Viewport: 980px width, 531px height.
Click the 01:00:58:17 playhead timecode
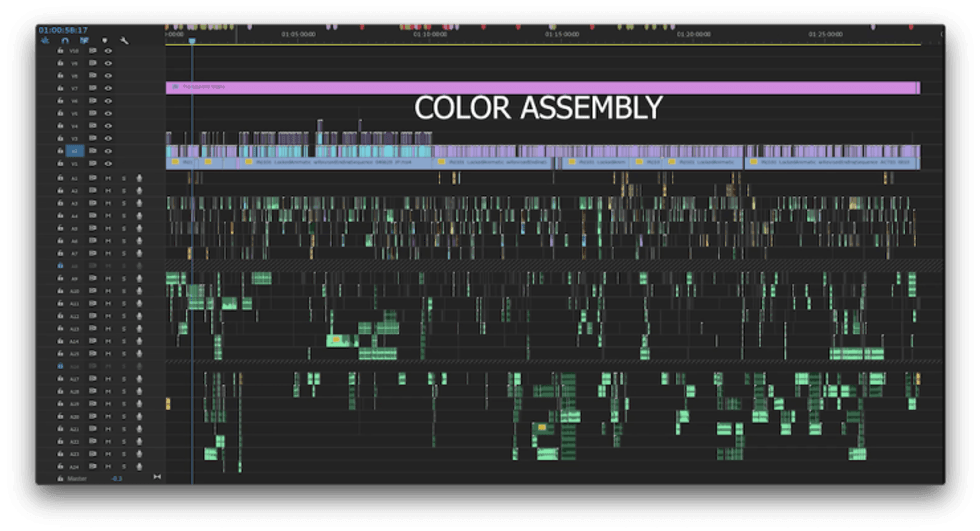coord(63,29)
